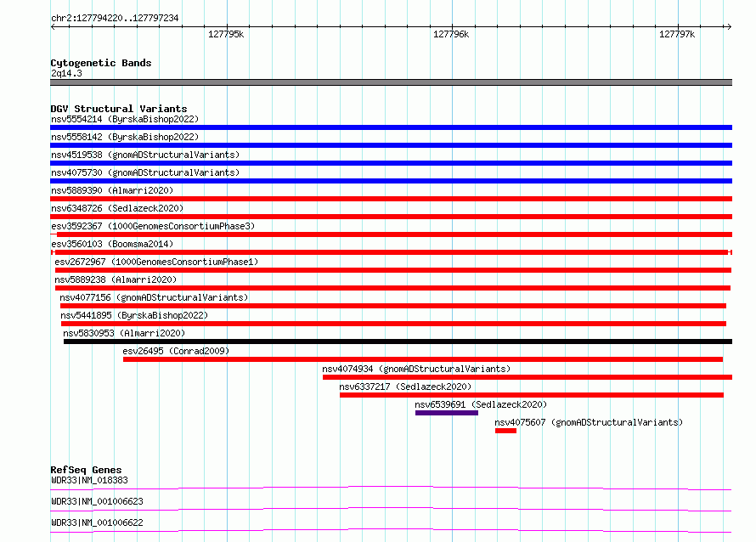Open nsv5889390 (Almarri2020) label

tap(112, 190)
